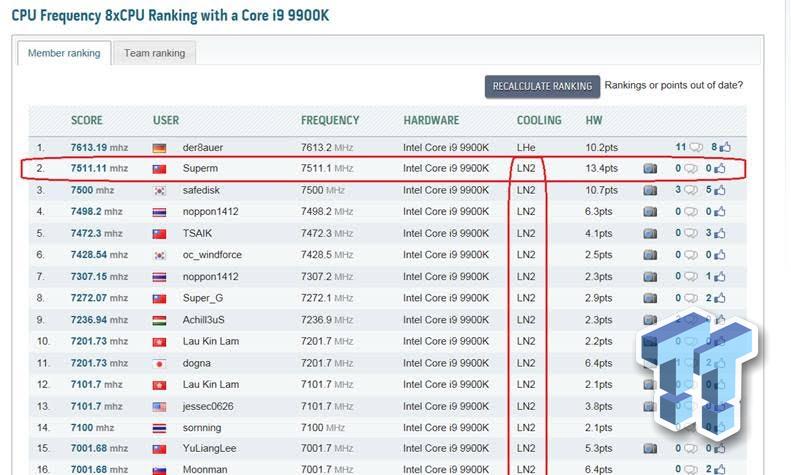Click the 10.2pts value in der8auer's row
The height and width of the screenshot is (475, 791).
point(601,148)
